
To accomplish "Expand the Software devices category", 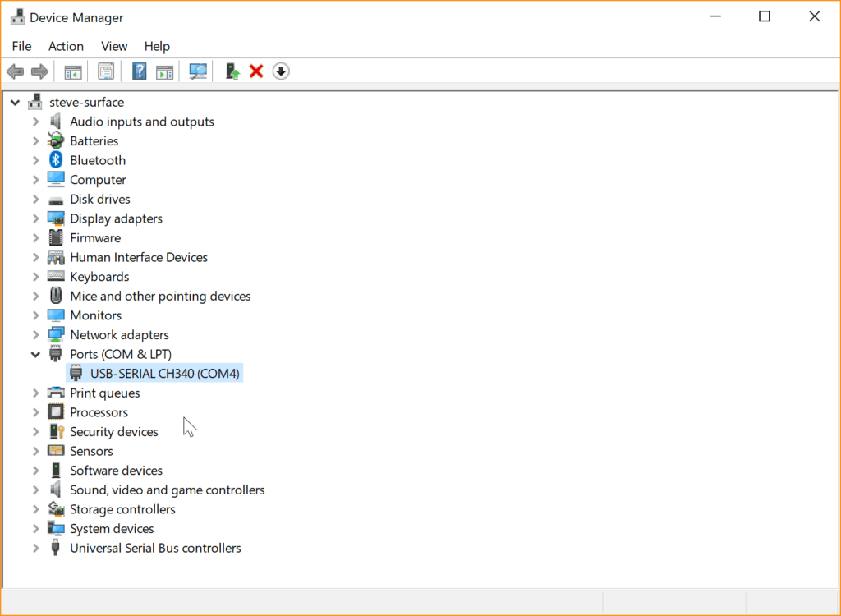I will coord(35,471).
